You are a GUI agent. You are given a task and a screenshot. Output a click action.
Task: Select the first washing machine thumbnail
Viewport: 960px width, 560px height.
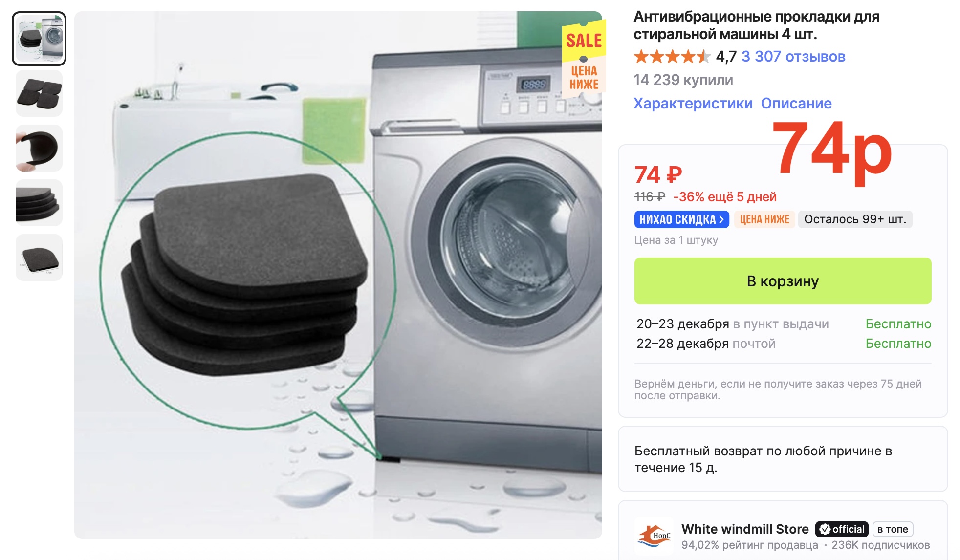pyautogui.click(x=39, y=39)
